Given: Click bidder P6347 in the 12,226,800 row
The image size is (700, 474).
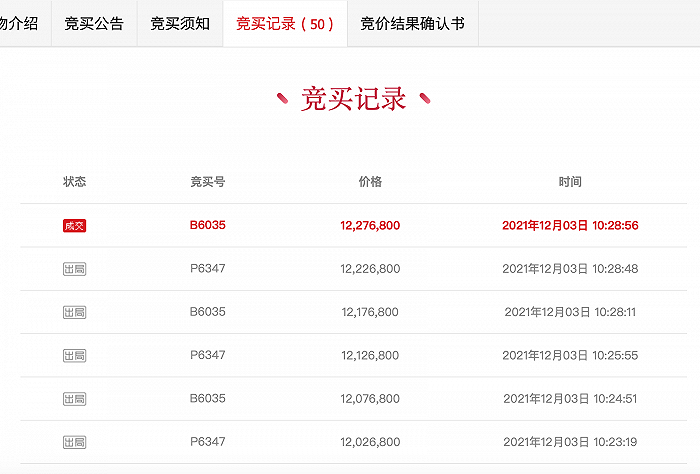Looking at the screenshot, I should pos(208,269).
